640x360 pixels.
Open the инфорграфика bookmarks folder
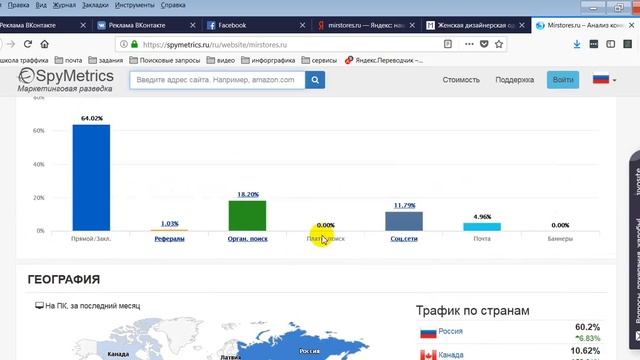[268, 60]
